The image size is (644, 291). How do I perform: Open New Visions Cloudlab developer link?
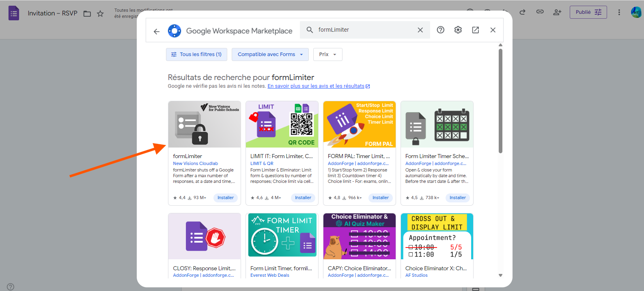click(x=195, y=163)
